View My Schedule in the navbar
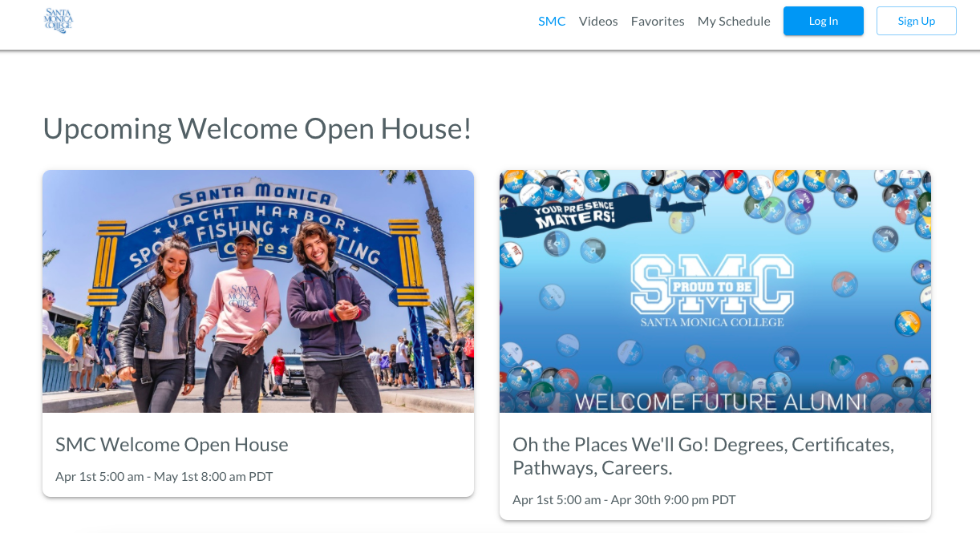This screenshot has width=980, height=533. pos(734,22)
